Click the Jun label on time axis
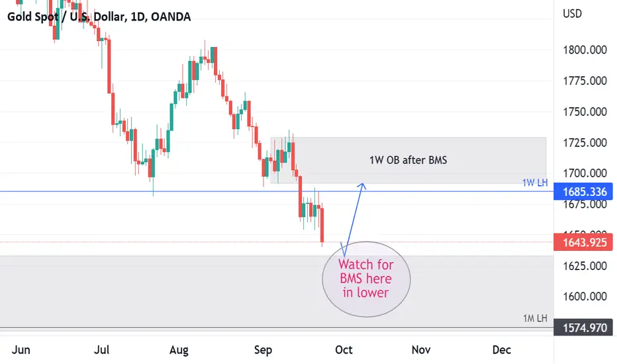Viewport: 617px width, 364px height. click(x=21, y=350)
